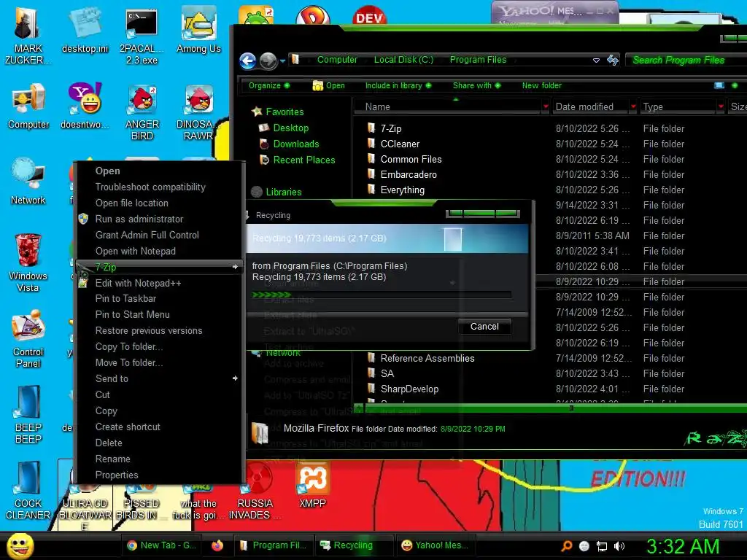747x560 pixels.
Task: Open the Share with dropdown
Action: pyautogui.click(x=477, y=86)
